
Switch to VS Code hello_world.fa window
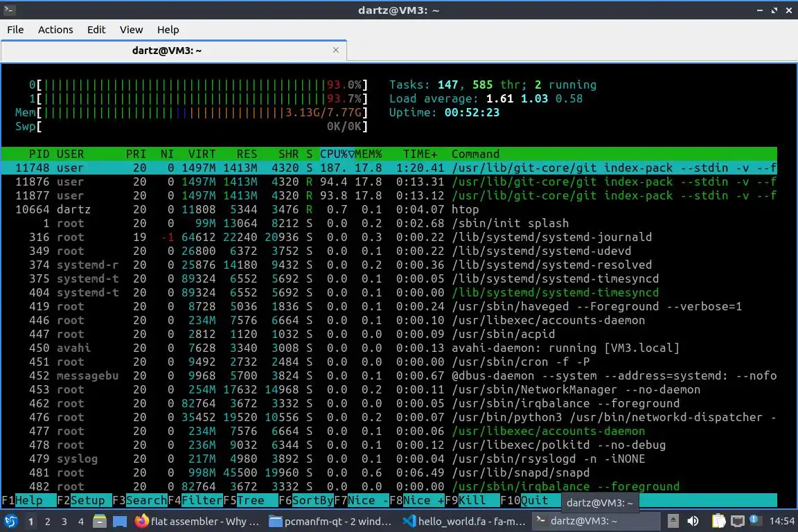464,522
